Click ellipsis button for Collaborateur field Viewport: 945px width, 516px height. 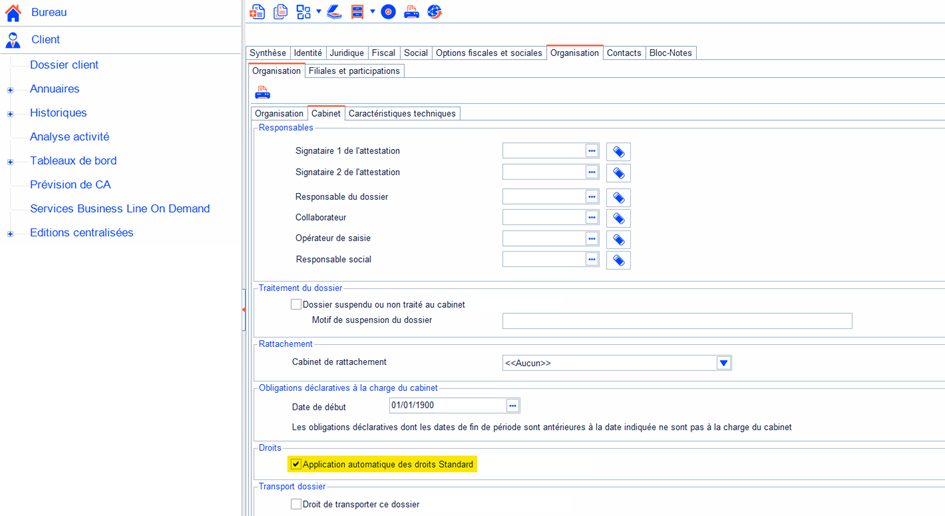click(592, 217)
